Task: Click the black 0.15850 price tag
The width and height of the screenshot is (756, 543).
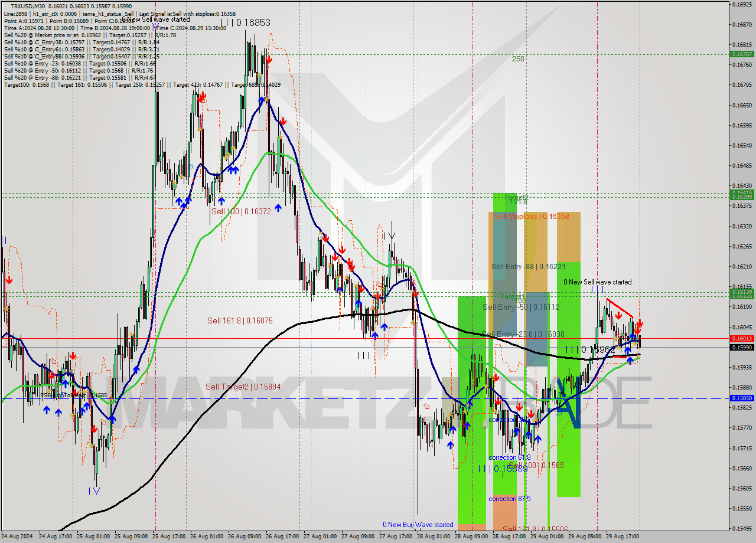Action: [x=742, y=398]
